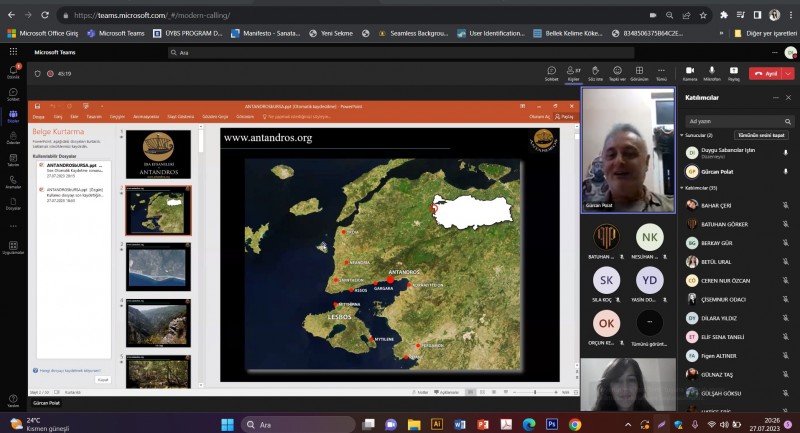800x433 pixels.
Task: Open the Tepki ver reactions icon
Action: [x=617, y=72]
